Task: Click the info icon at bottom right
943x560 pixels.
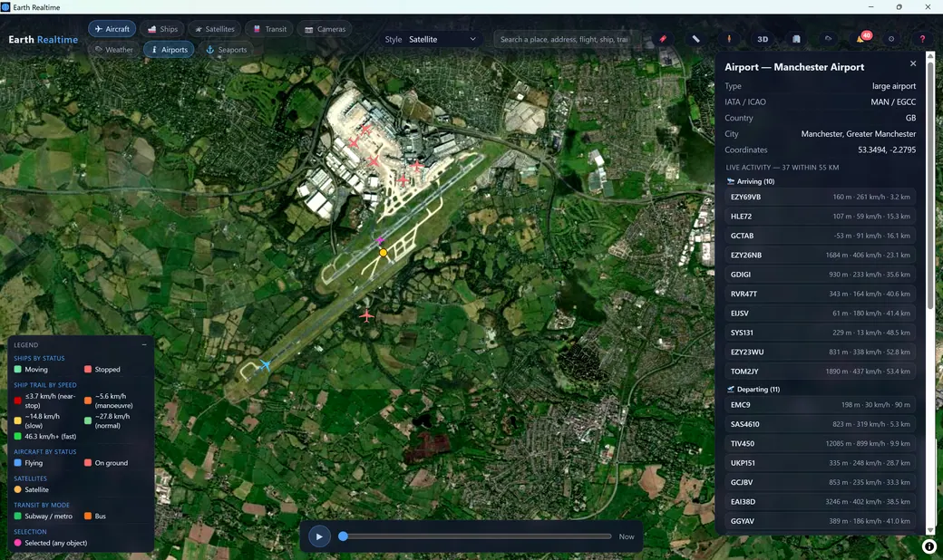Action: (x=929, y=546)
